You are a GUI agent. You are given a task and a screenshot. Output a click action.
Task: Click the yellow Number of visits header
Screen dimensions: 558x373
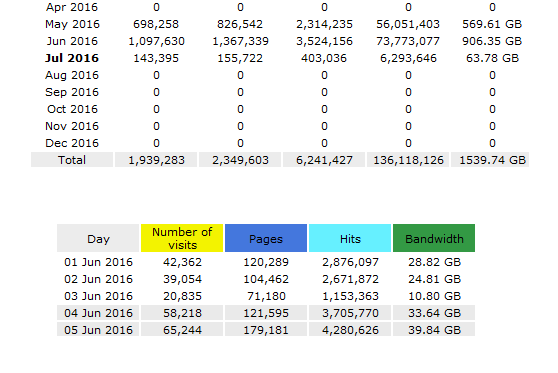pyautogui.click(x=182, y=238)
